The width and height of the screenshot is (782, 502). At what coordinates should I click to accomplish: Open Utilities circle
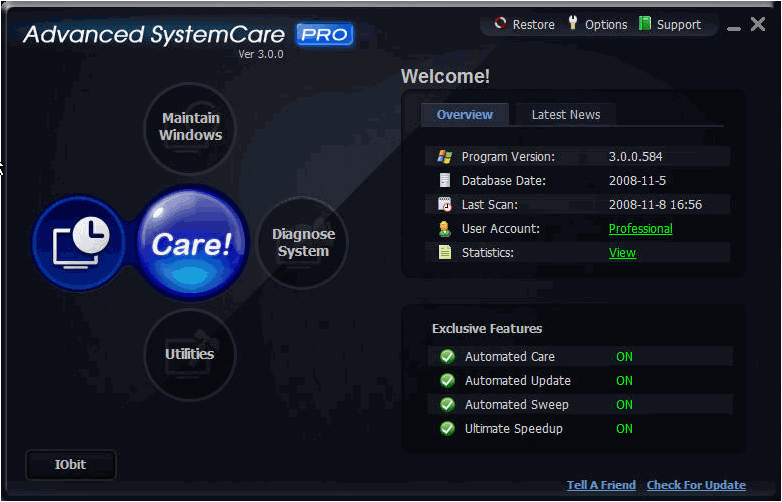tap(190, 354)
